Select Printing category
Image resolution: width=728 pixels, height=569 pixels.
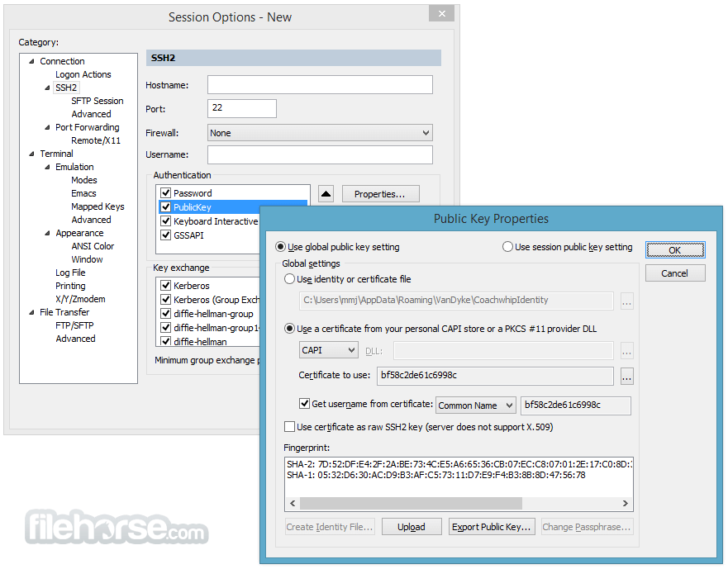[70, 286]
